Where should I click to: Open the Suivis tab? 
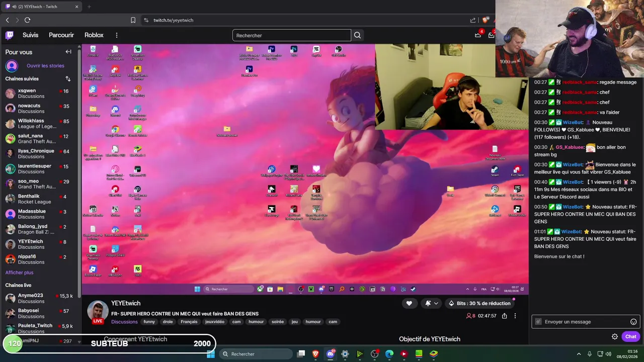click(30, 35)
